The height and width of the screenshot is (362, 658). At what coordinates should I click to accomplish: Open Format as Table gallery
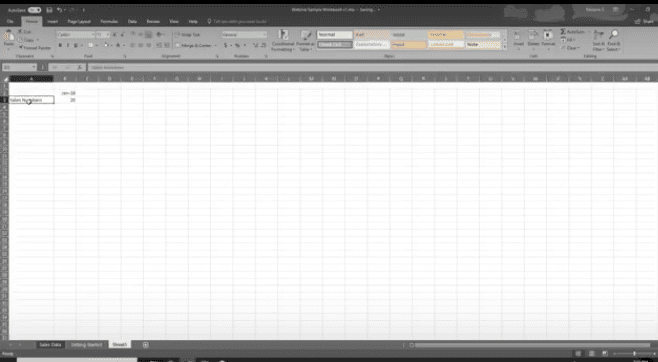point(305,40)
